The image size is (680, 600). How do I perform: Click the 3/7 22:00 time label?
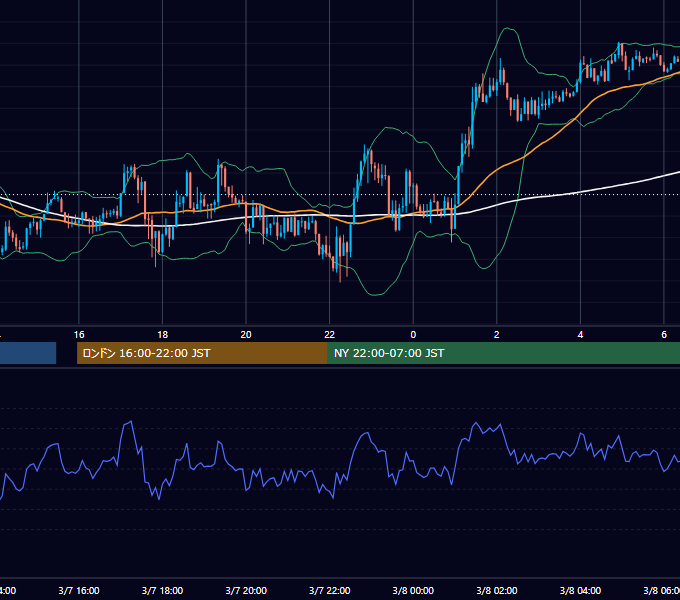330,590
